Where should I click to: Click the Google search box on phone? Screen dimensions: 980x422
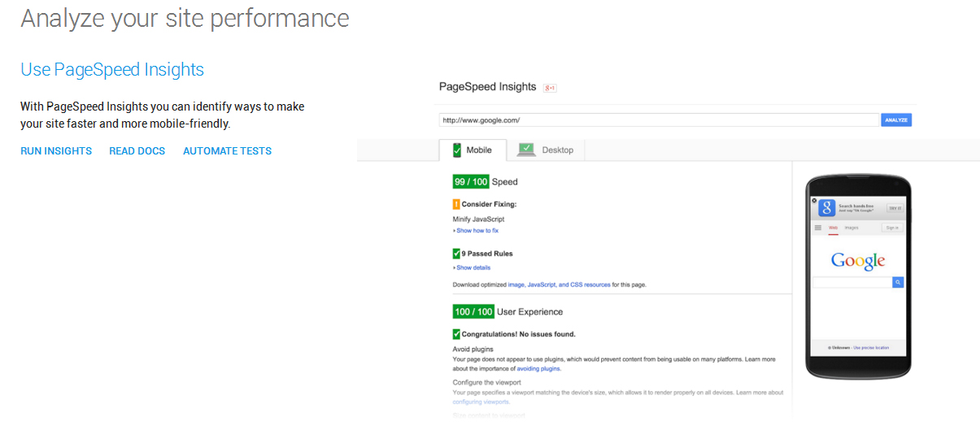point(852,282)
